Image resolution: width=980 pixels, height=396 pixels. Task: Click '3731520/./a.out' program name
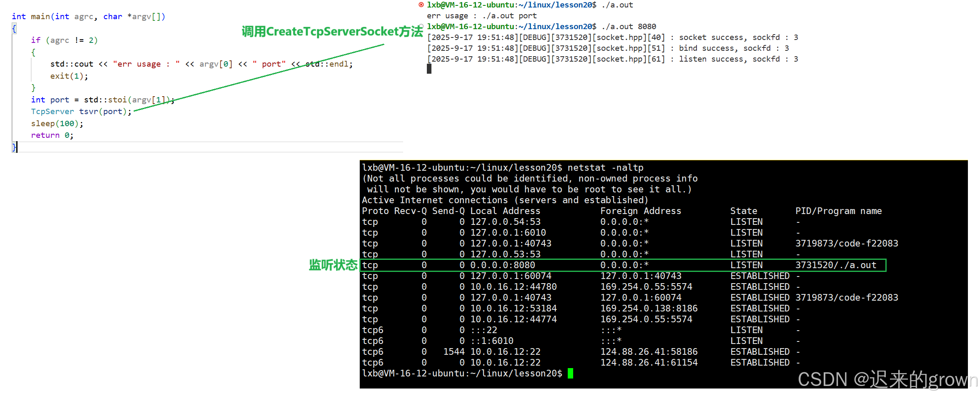[836, 265]
